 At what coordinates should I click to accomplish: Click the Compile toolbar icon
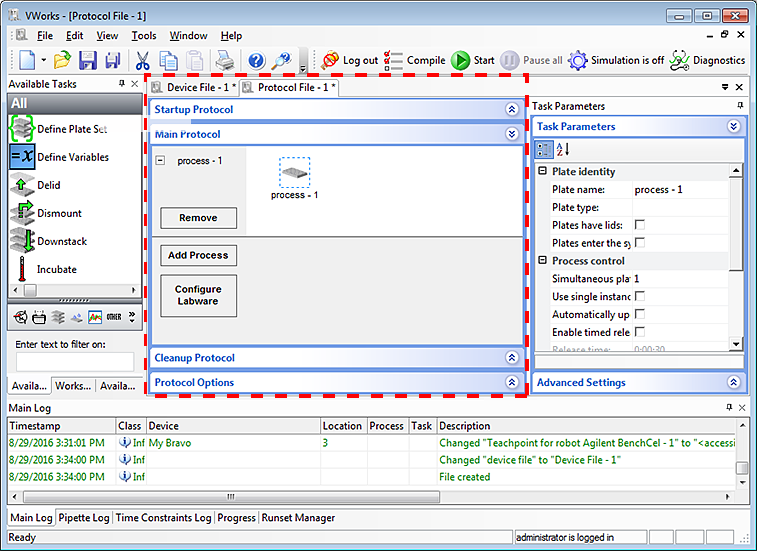coord(394,60)
